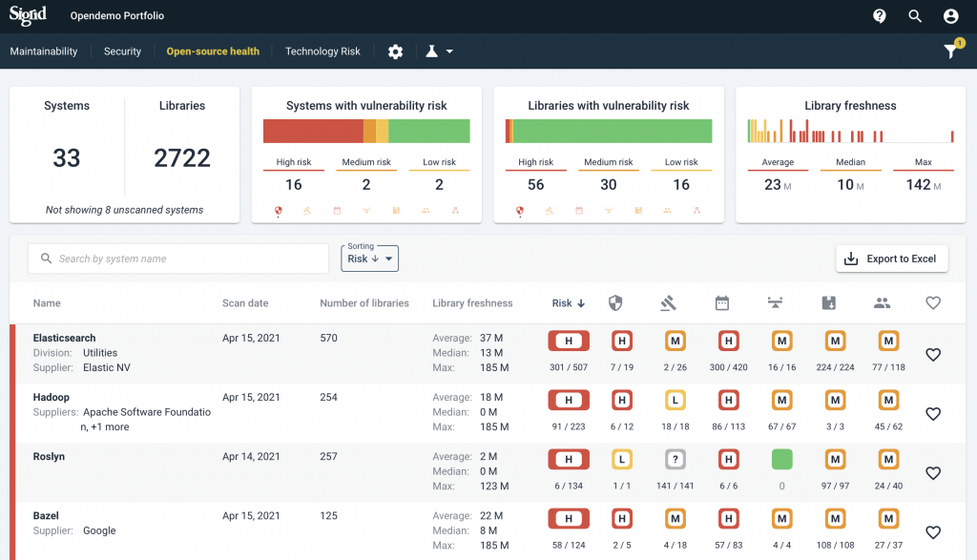Open the search magnifier in top bar

(x=915, y=16)
